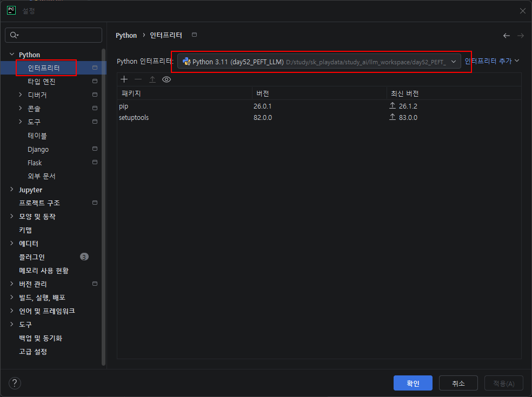The width and height of the screenshot is (532, 397).
Task: Click project icon on Python 도구 row
Action: click(95, 122)
